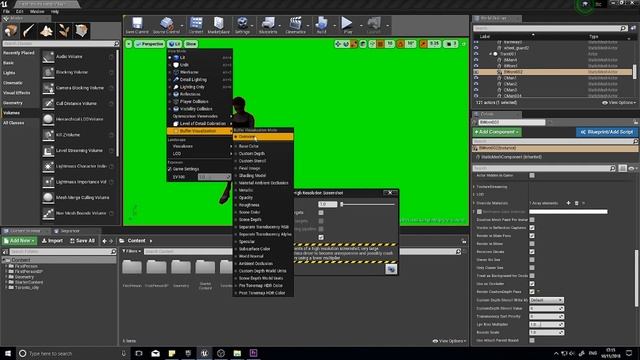Click the Blocking Volume icon
This screenshot has height=360, width=640.
pos(48,72)
